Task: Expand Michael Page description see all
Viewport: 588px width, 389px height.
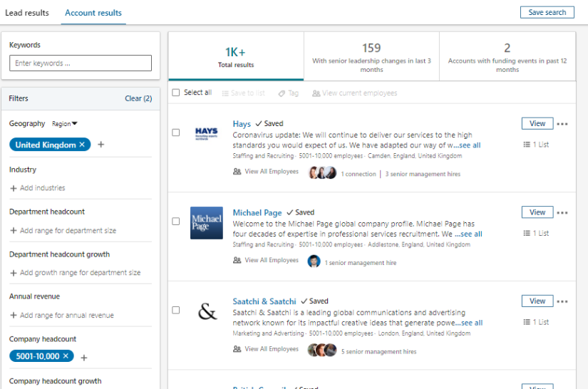Action: tap(468, 234)
